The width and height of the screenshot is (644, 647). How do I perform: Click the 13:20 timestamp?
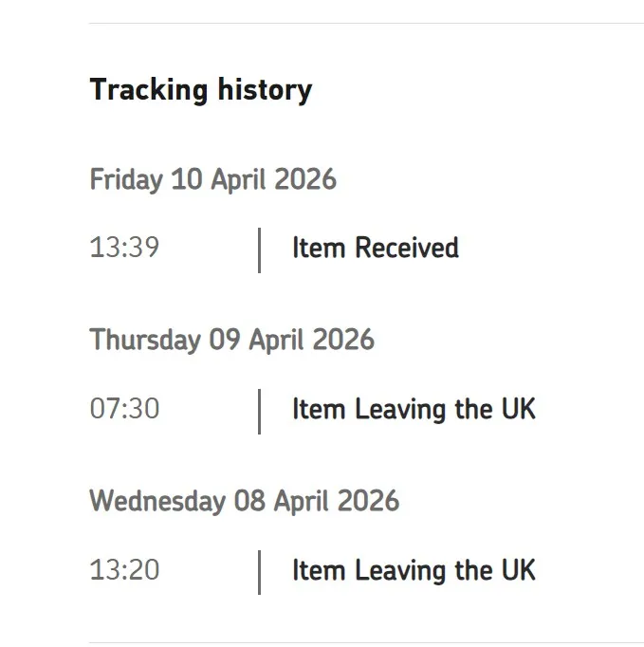[124, 570]
